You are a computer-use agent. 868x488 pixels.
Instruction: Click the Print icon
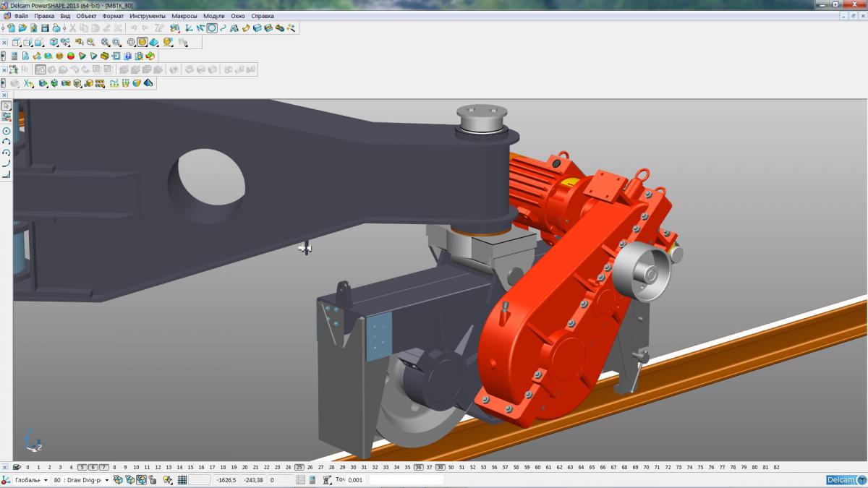tap(56, 28)
